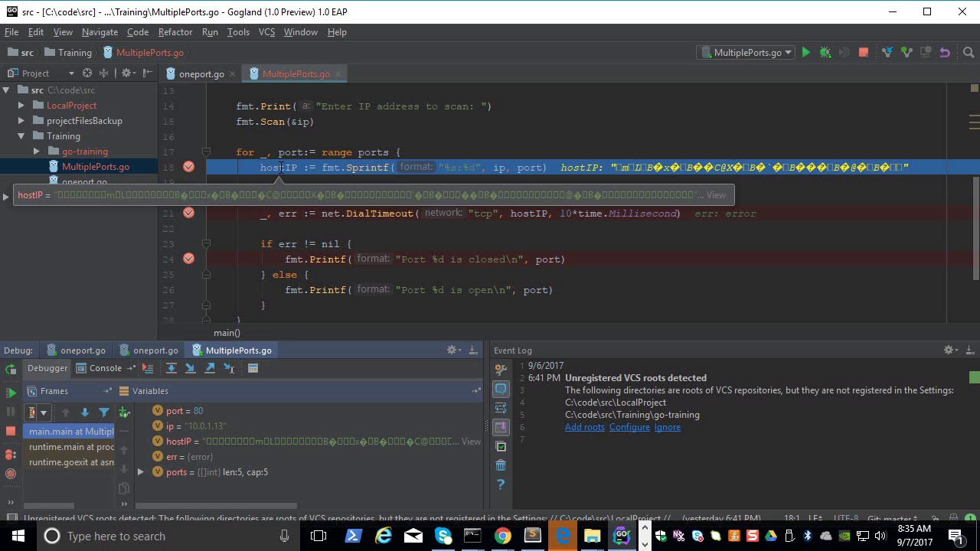Expand the projectFilesBackup folder
The height and width of the screenshot is (551, 980).
pos(21,121)
